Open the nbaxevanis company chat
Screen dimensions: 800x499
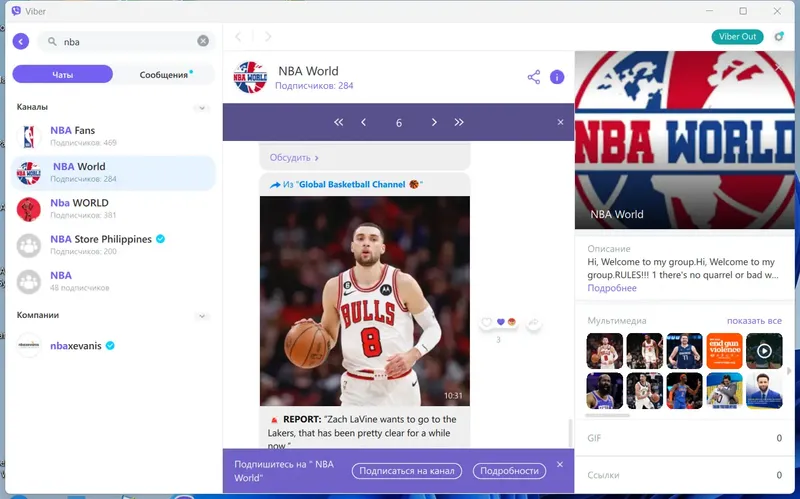(x=113, y=345)
